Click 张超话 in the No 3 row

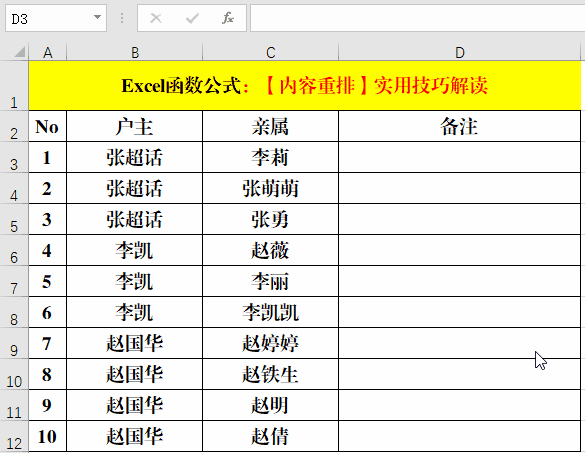135,219
